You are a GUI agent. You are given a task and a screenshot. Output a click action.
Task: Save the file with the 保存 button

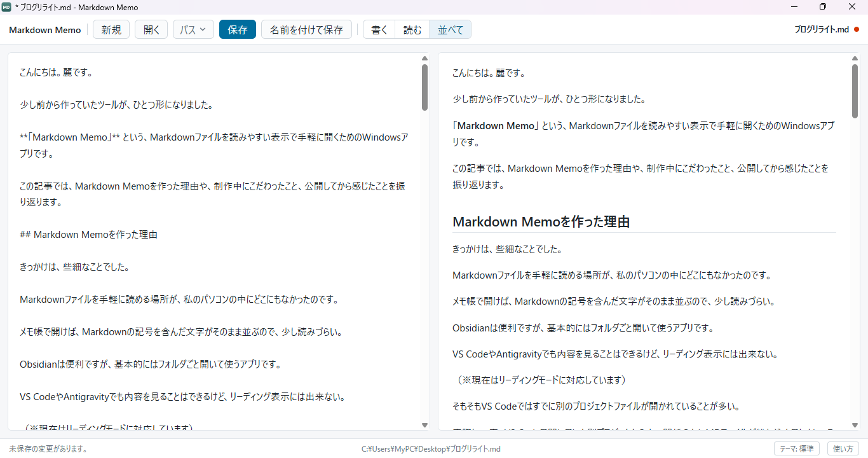[238, 29]
